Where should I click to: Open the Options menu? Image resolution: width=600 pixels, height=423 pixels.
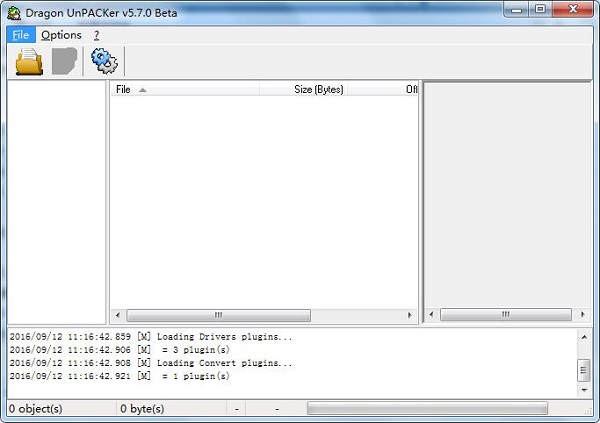61,35
